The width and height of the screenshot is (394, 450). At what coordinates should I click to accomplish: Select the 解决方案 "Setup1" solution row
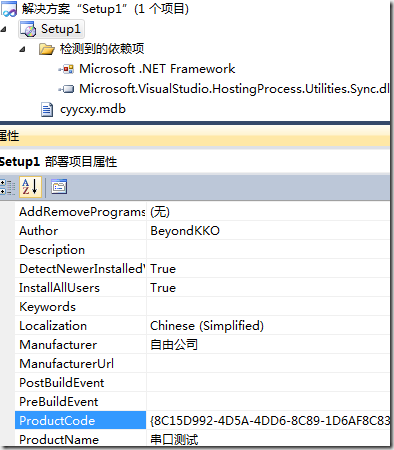pos(105,9)
